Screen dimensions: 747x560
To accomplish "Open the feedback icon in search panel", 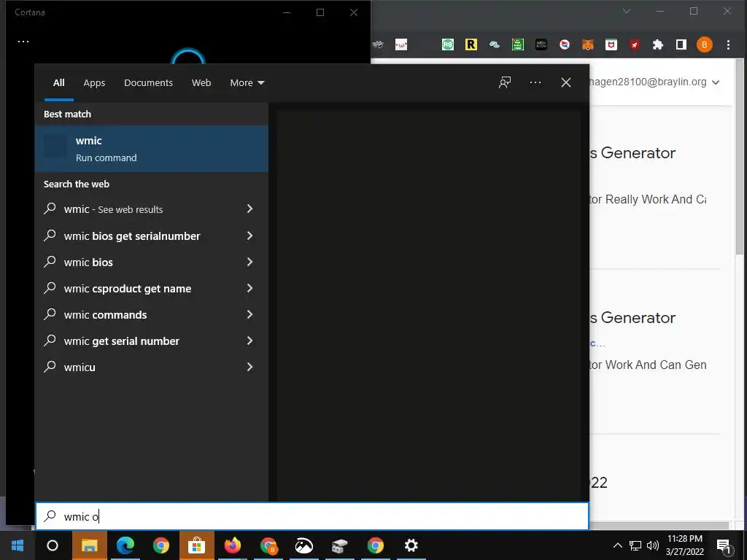I will click(x=505, y=82).
